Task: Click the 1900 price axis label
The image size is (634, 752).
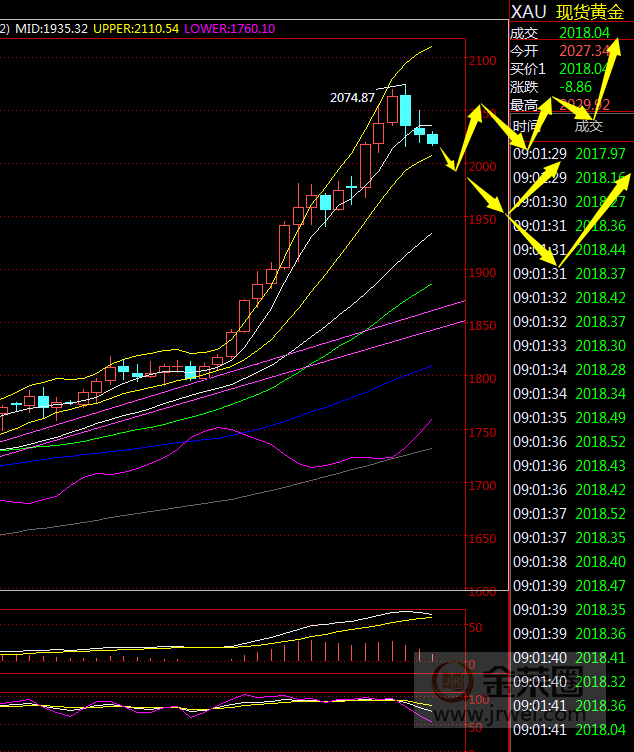Action: coord(482,273)
